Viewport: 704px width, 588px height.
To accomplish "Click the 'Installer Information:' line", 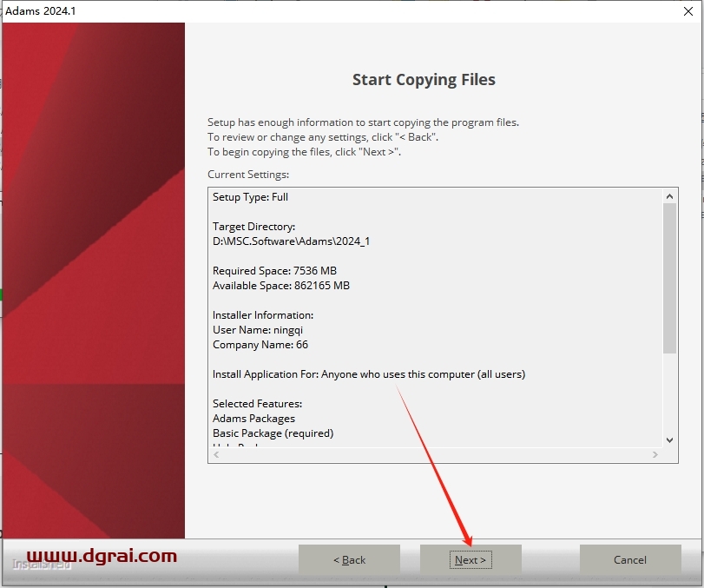I will tap(263, 315).
